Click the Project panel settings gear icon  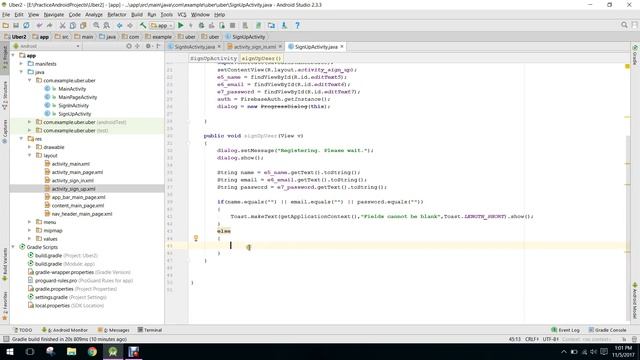coord(148,46)
